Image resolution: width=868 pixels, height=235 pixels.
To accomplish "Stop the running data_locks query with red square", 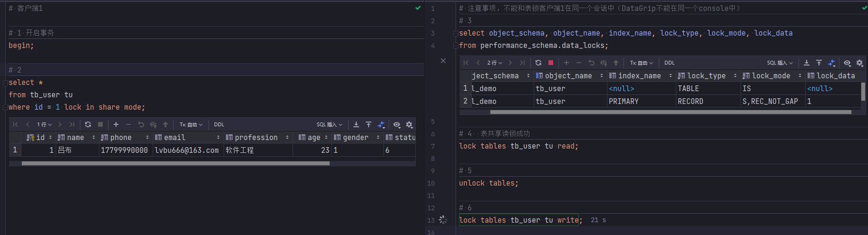I will pos(551,63).
